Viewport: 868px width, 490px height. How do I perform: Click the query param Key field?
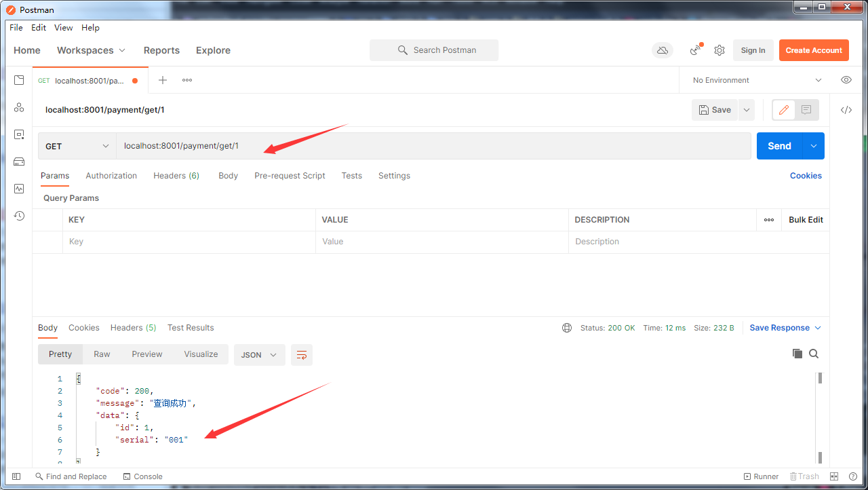tap(189, 242)
